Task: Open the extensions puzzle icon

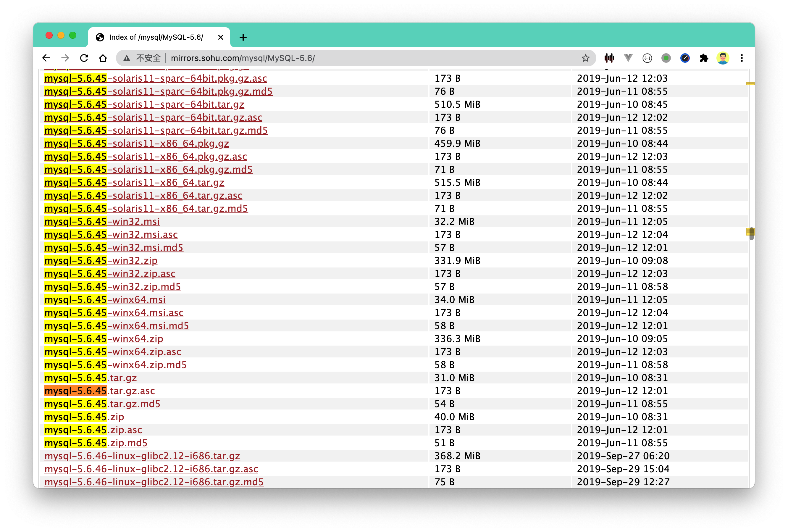Action: [704, 58]
